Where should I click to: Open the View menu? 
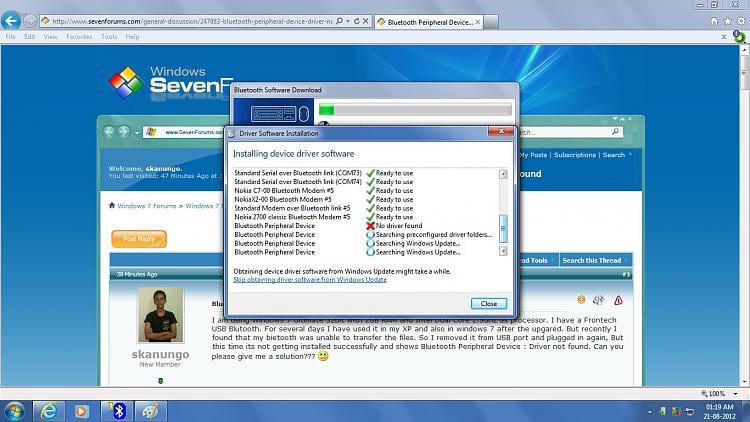pyautogui.click(x=51, y=36)
